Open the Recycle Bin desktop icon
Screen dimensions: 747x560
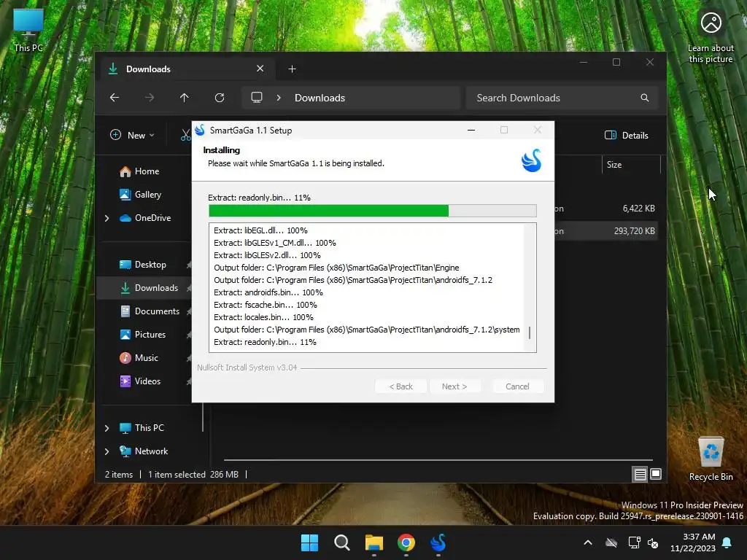711,459
